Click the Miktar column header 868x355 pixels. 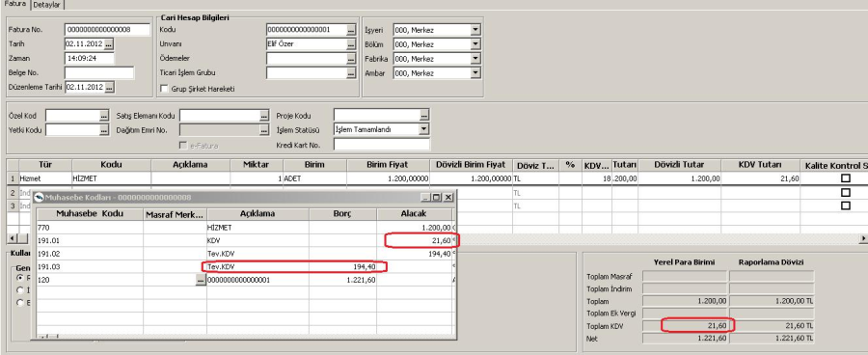(257, 165)
